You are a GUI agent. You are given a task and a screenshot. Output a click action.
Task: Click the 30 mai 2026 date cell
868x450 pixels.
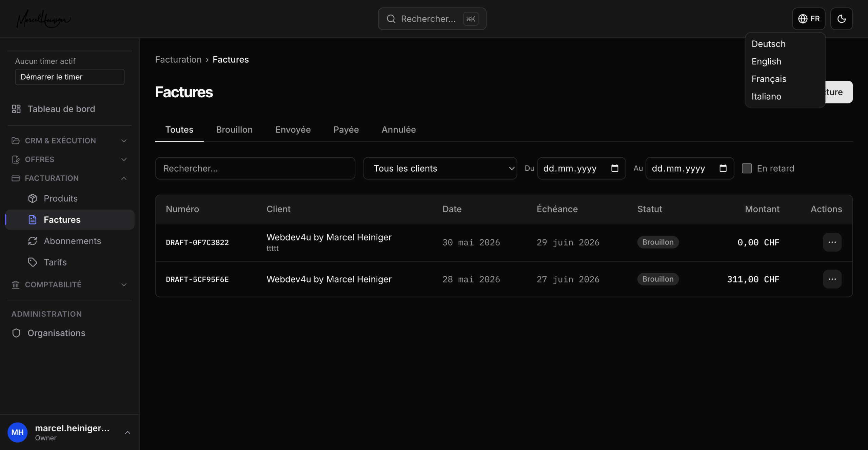[x=471, y=242]
